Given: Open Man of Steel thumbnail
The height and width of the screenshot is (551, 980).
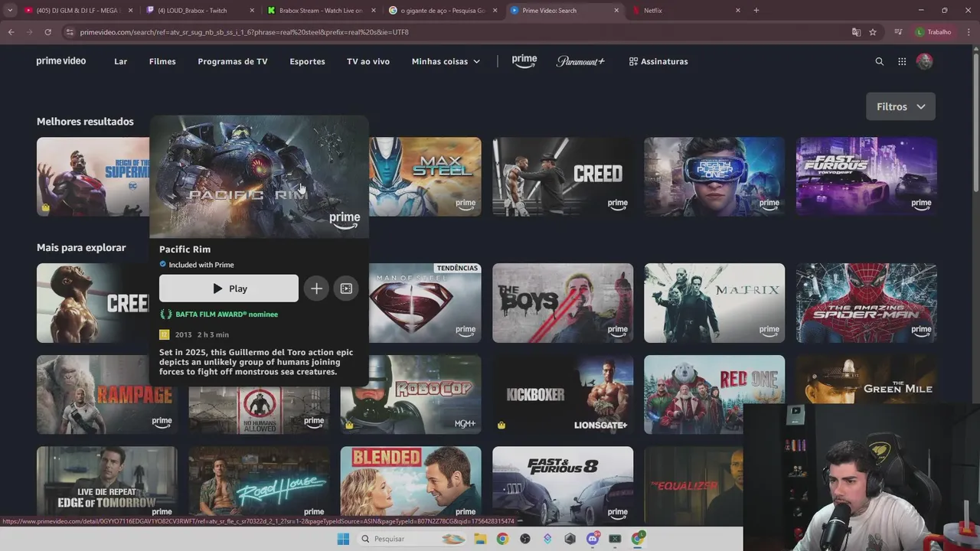Looking at the screenshot, I should (425, 303).
